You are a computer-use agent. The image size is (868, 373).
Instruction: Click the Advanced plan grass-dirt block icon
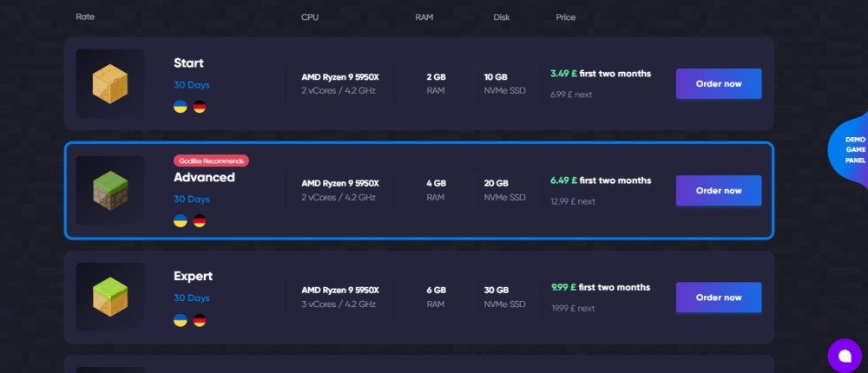pyautogui.click(x=110, y=190)
